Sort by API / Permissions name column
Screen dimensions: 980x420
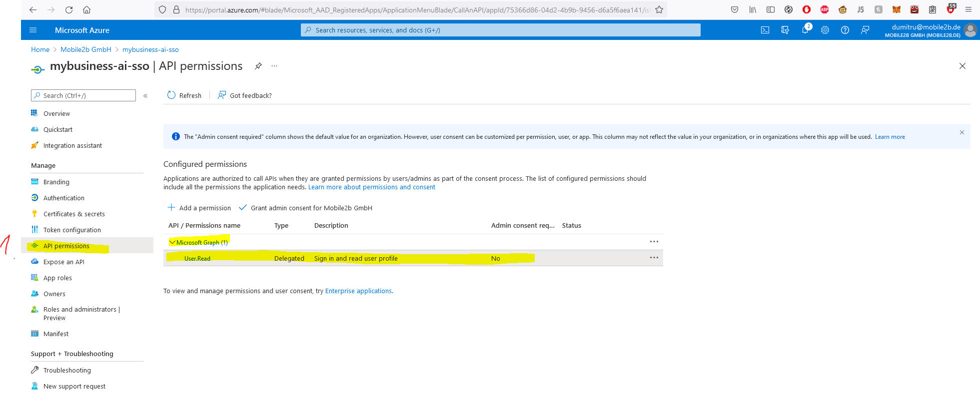click(204, 225)
